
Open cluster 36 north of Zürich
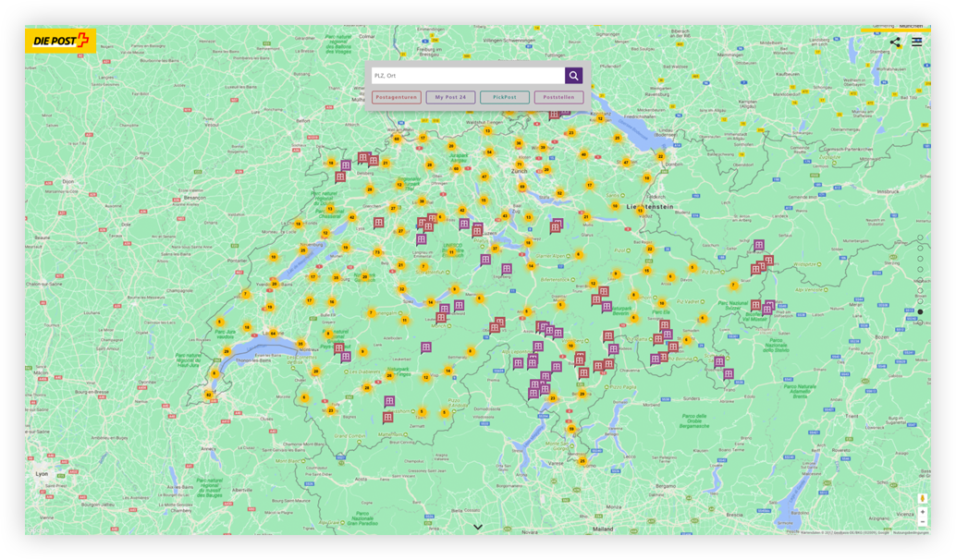[519, 143]
